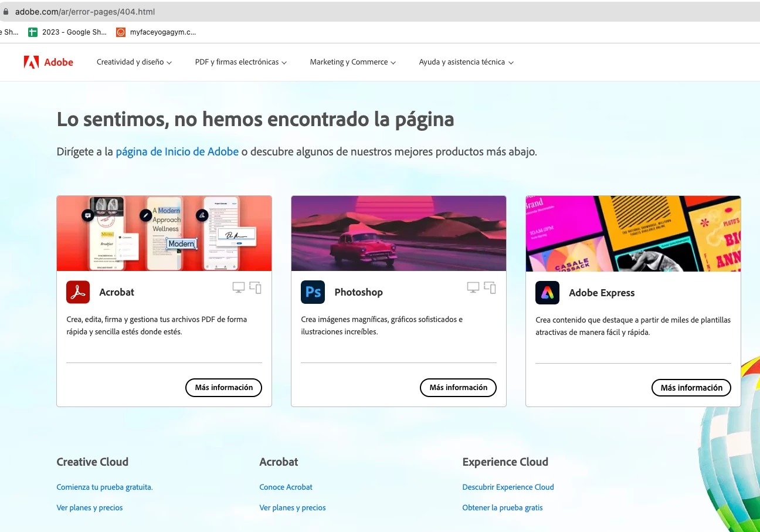
Task: Click the desktop device icon on Acrobat card
Action: (x=239, y=287)
